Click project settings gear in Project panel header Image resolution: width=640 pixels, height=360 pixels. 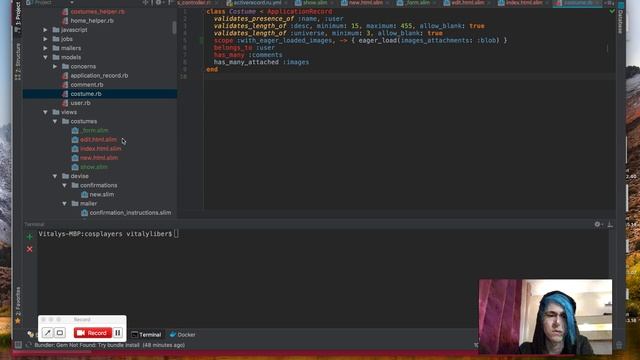[x=158, y=2]
